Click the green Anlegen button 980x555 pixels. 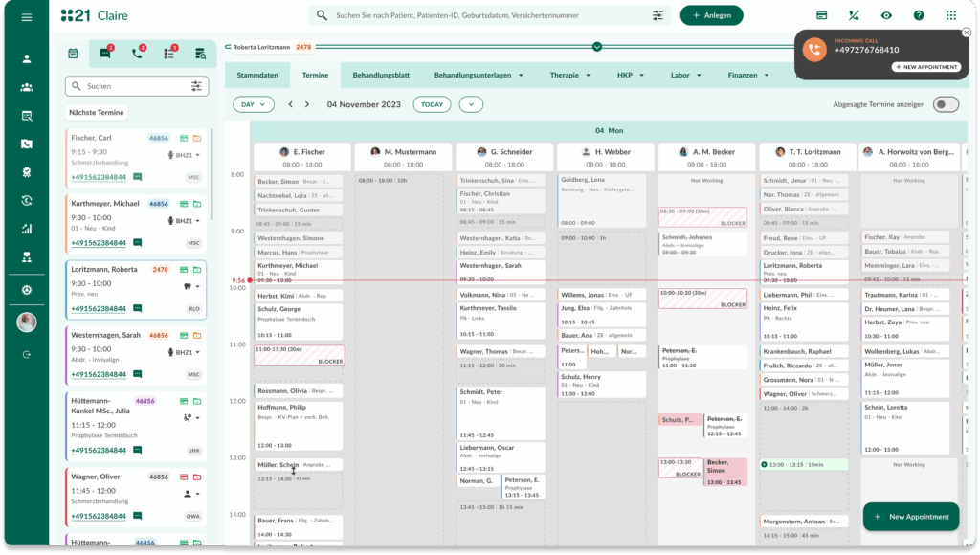(711, 15)
